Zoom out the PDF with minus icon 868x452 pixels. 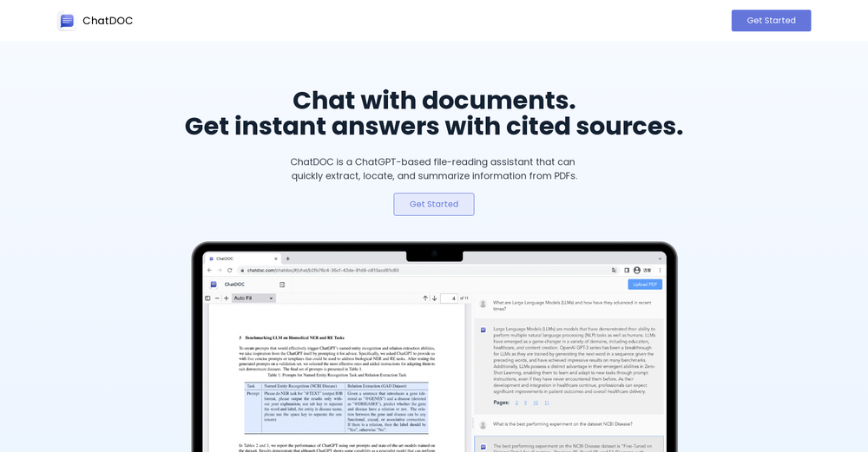click(x=217, y=298)
